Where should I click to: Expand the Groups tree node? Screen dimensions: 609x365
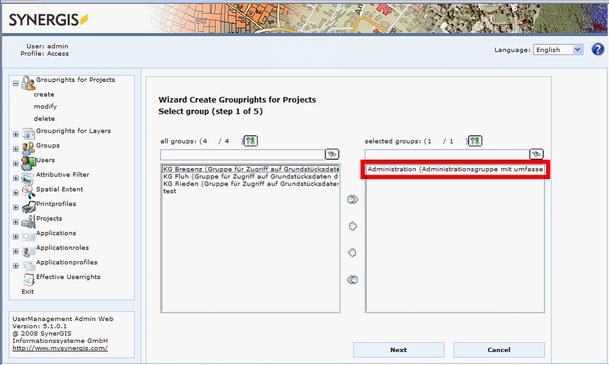click(16, 149)
